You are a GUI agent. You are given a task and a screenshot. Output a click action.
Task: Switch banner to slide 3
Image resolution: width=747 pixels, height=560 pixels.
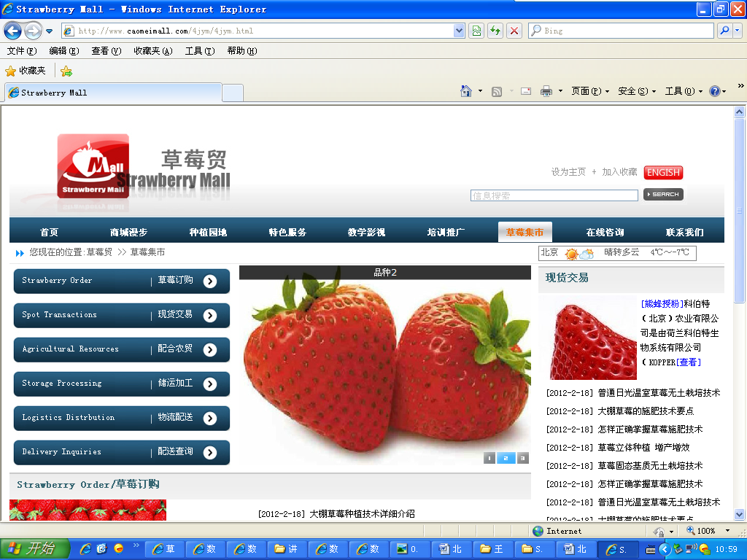[522, 458]
